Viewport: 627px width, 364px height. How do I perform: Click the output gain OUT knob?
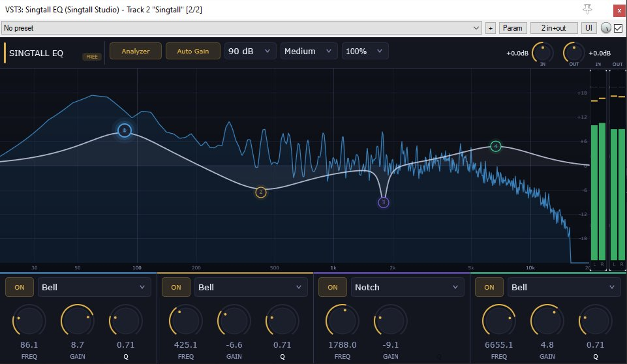(x=573, y=52)
